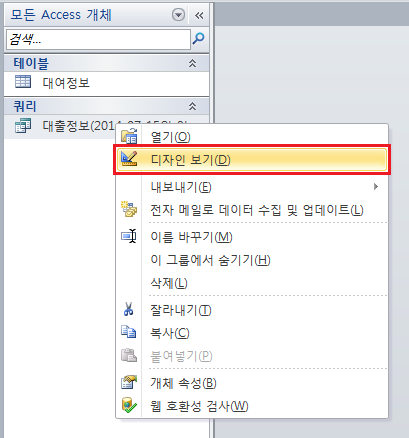Collapse the 쿼리 group

pos(192,106)
